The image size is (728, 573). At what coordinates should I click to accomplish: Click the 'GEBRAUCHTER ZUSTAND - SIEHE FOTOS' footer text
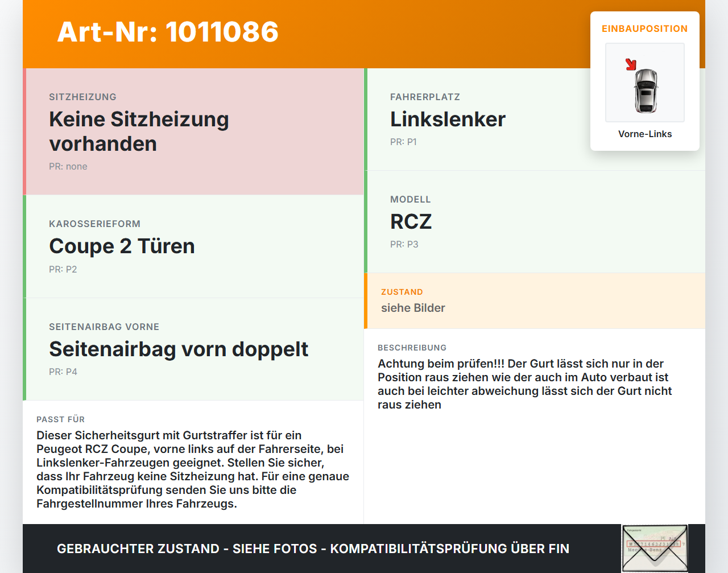(313, 549)
